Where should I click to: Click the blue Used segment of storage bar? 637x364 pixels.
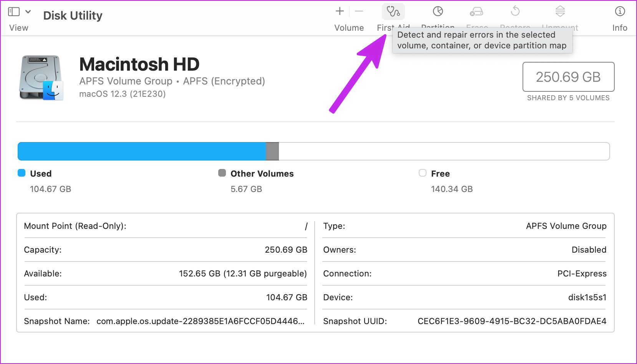click(x=142, y=151)
